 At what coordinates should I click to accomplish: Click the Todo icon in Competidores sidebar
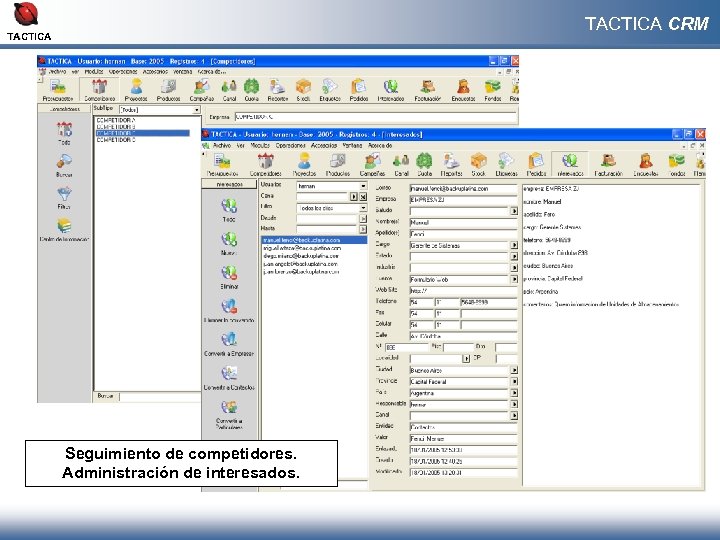(64, 129)
